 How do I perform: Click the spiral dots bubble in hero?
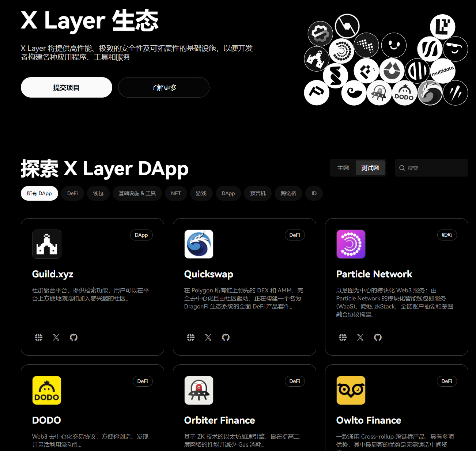click(341, 51)
